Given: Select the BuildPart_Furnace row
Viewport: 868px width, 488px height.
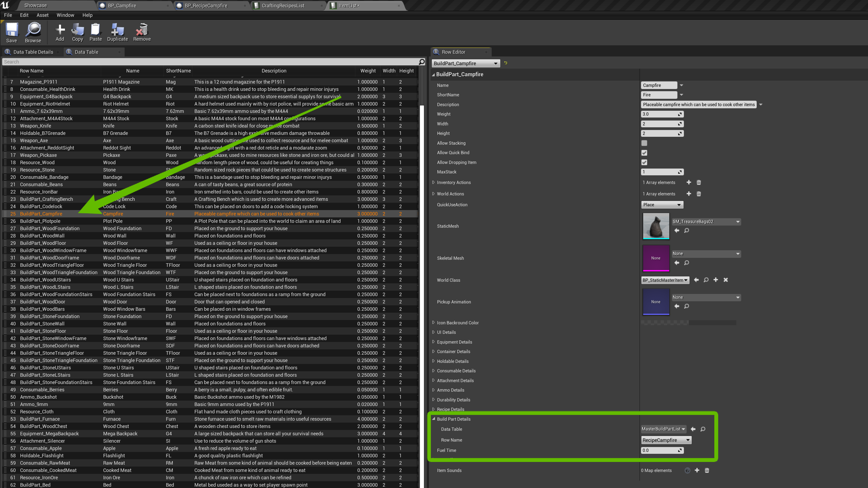Looking at the screenshot, I should click(x=40, y=419).
